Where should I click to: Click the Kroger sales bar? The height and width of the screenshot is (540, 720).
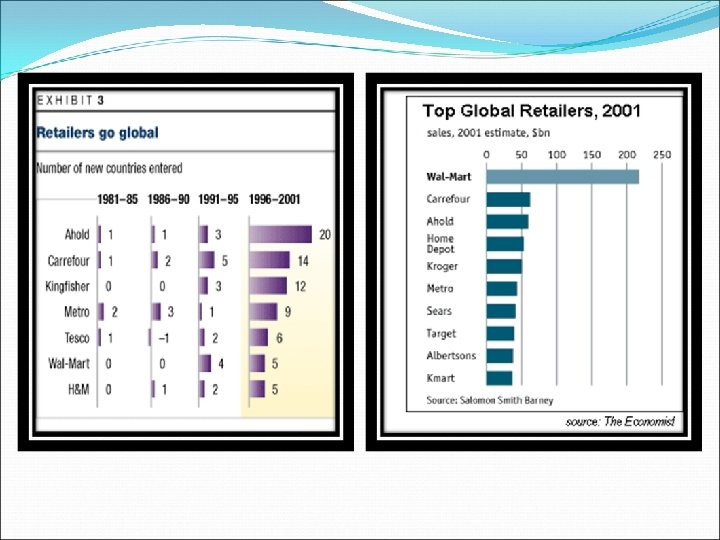[x=504, y=266]
